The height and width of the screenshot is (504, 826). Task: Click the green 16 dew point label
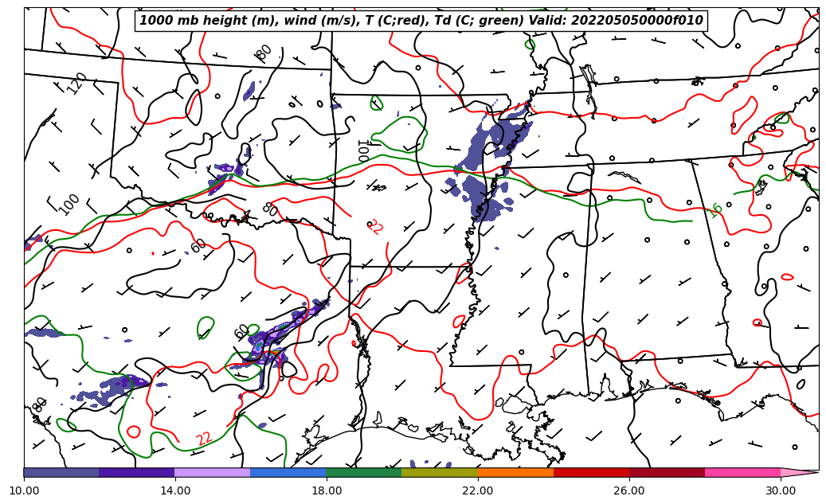(x=715, y=210)
